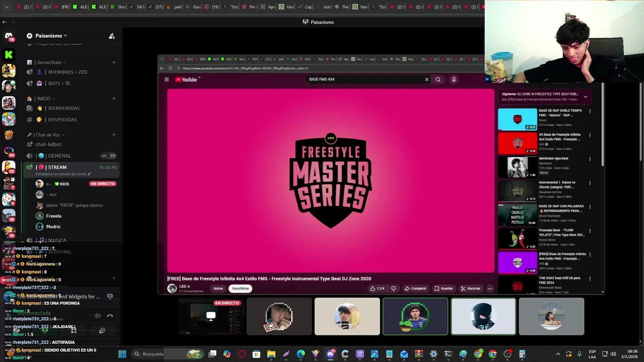The width and height of the screenshot is (644, 362).
Task: Open Freestyle Beat FLOW YELATO video thumbnail
Action: pos(518,239)
